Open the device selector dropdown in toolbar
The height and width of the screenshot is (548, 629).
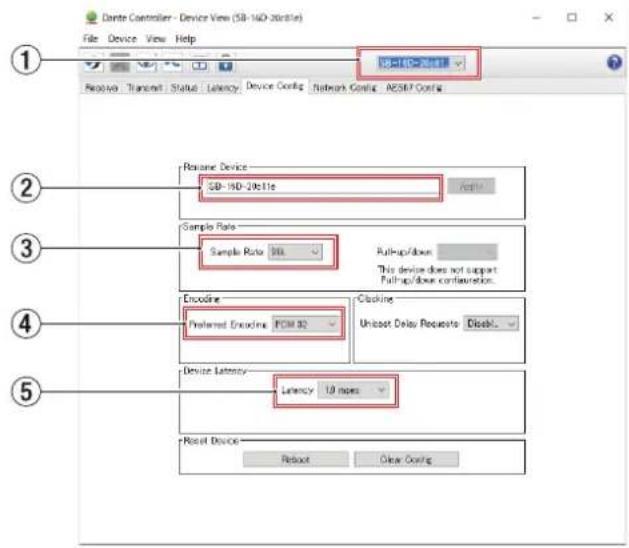point(421,63)
